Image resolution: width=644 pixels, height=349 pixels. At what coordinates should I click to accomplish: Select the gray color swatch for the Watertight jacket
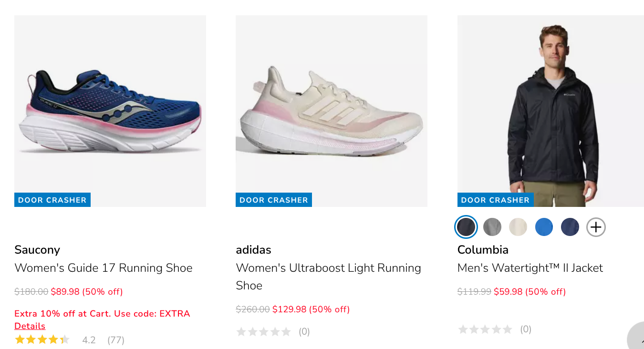pyautogui.click(x=492, y=227)
